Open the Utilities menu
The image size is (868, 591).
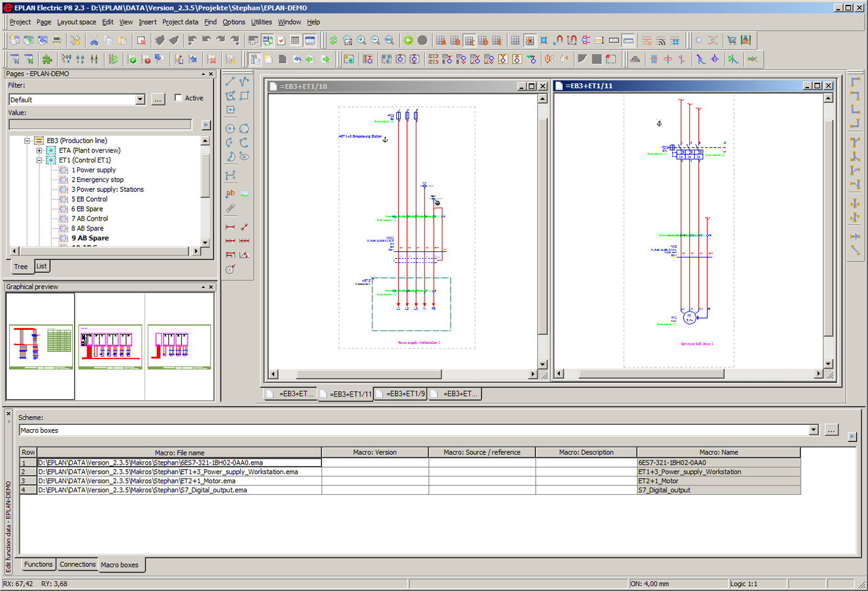(x=261, y=22)
